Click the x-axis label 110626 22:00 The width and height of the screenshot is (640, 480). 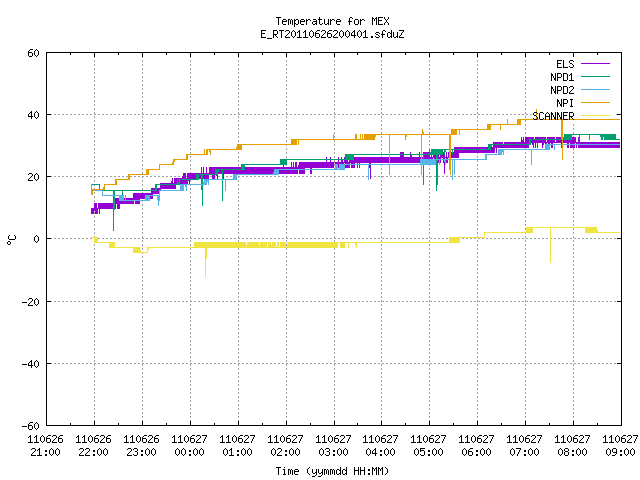[93, 446]
